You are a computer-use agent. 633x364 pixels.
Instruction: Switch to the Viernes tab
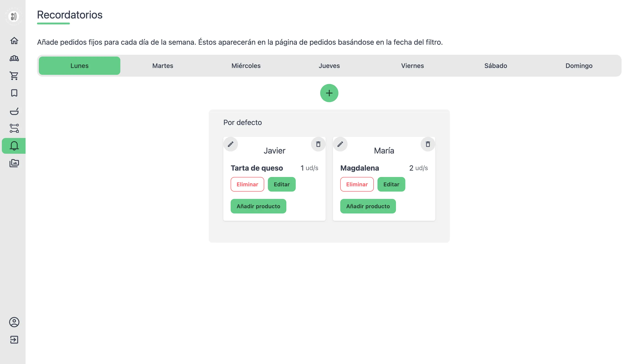click(x=412, y=66)
